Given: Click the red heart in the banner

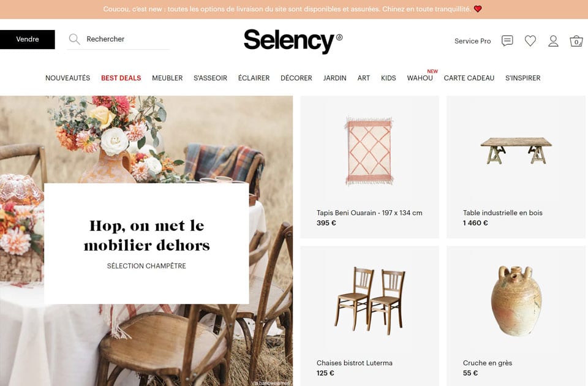Looking at the screenshot, I should 477,9.
